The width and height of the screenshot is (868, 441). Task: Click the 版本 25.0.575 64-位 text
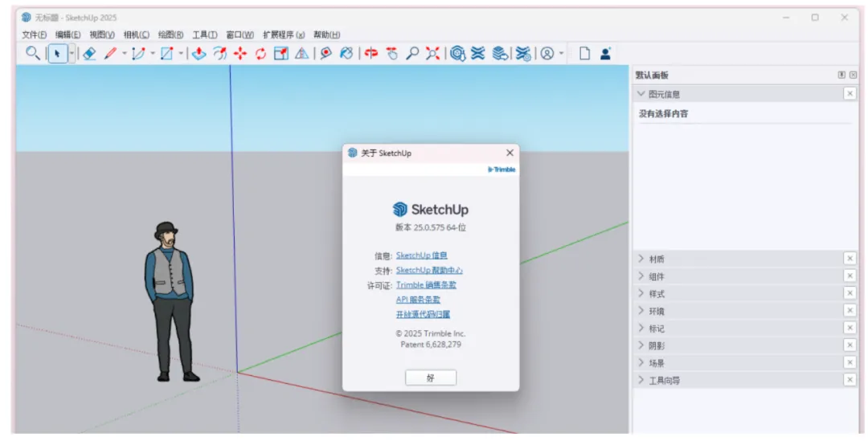point(430,227)
